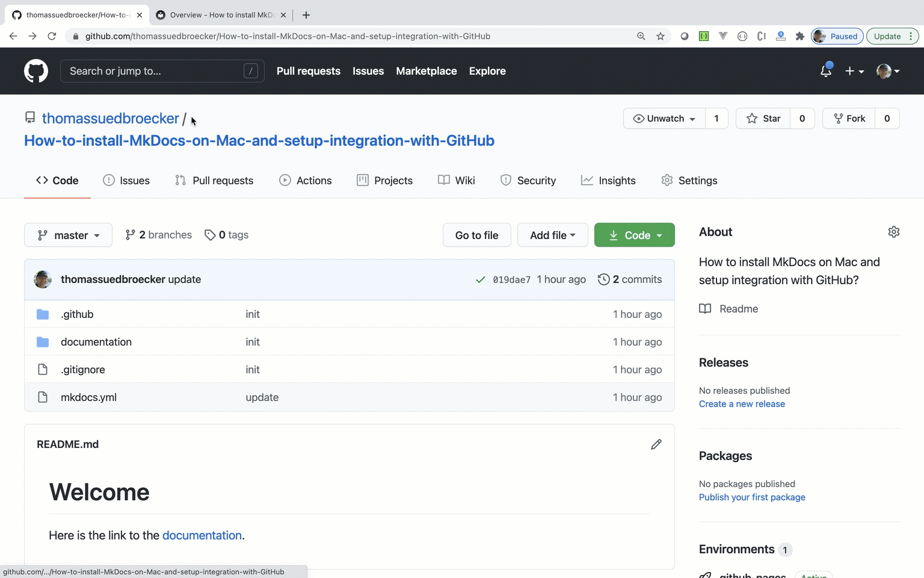Image resolution: width=924 pixels, height=578 pixels.
Task: Switch to the Issues repository tab
Action: (126, 181)
